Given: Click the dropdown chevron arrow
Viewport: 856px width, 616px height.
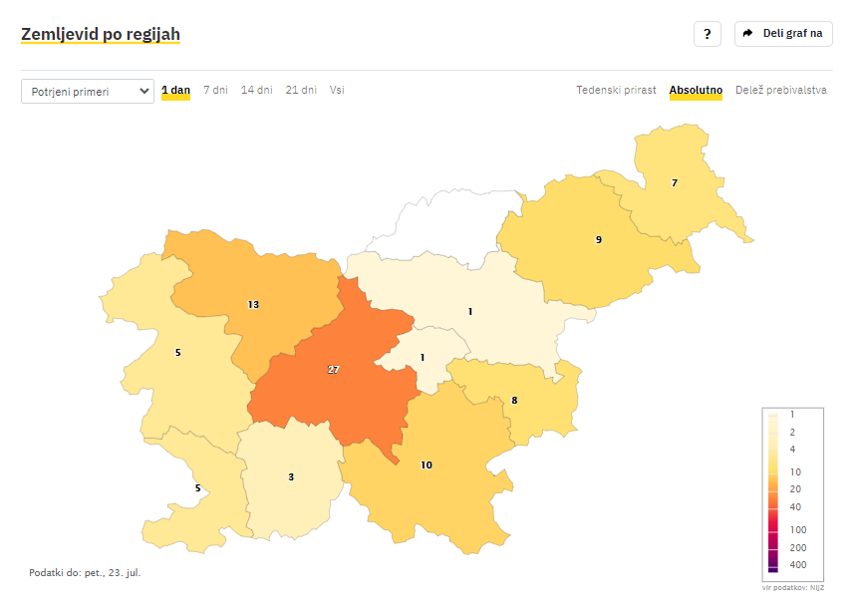Looking at the screenshot, I should point(143,91).
